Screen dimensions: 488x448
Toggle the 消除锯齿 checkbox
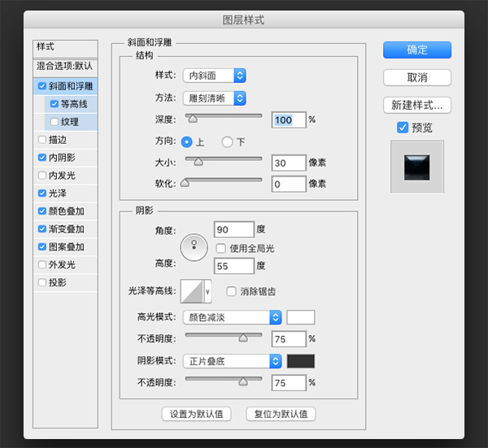[x=232, y=291]
